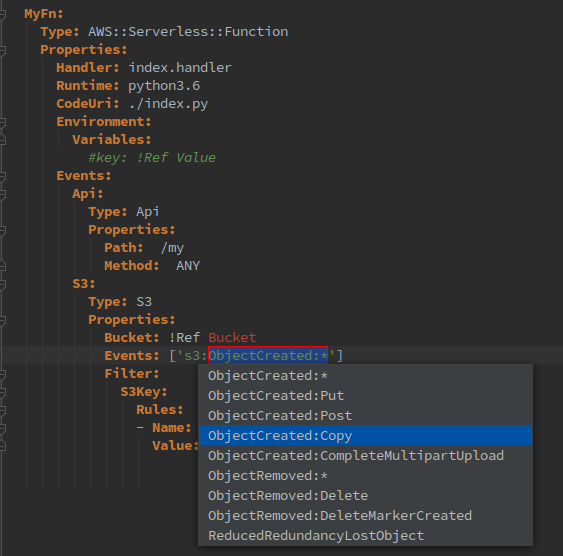Place cursor on index.handler value
563x556 pixels.
pos(180,67)
